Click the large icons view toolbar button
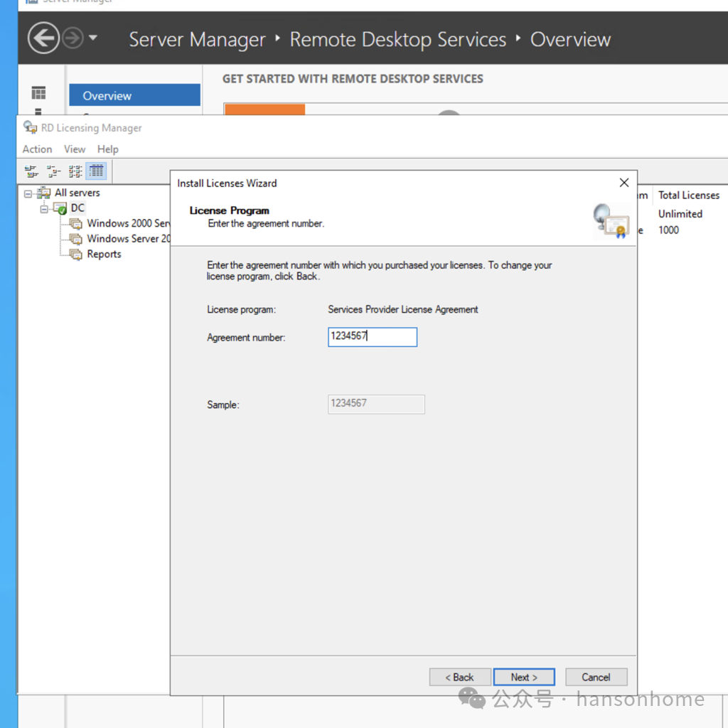 coord(31,171)
